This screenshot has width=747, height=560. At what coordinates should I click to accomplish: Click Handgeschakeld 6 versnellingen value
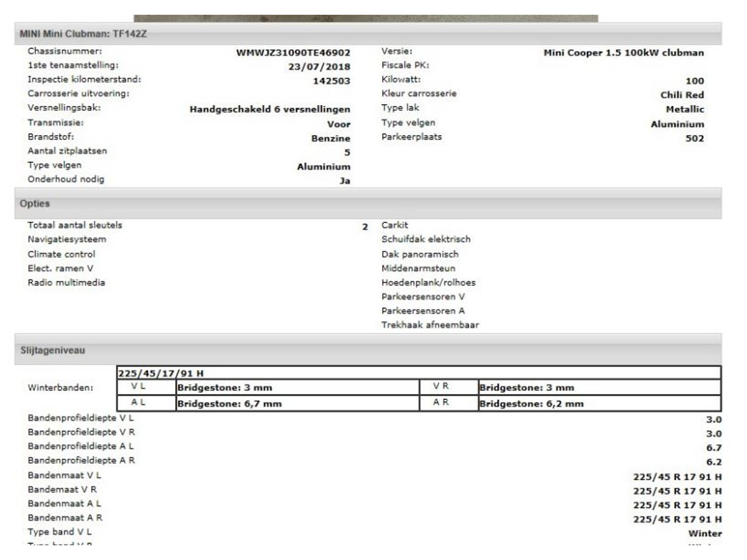point(270,109)
